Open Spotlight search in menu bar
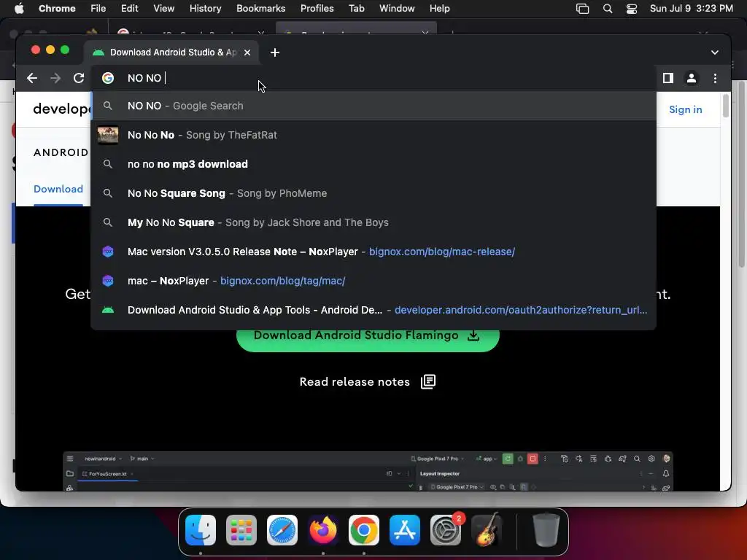This screenshot has height=560, width=747. [608, 9]
